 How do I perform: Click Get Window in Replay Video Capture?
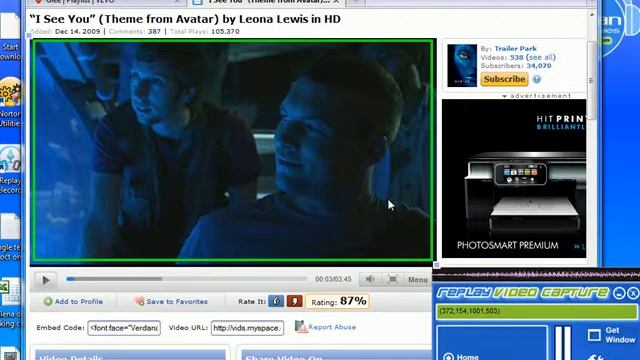tap(612, 335)
